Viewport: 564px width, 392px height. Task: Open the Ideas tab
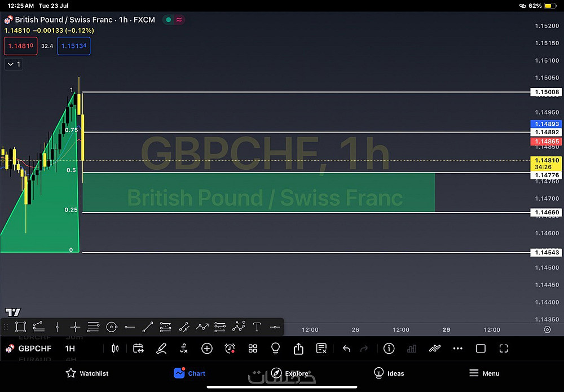click(389, 373)
